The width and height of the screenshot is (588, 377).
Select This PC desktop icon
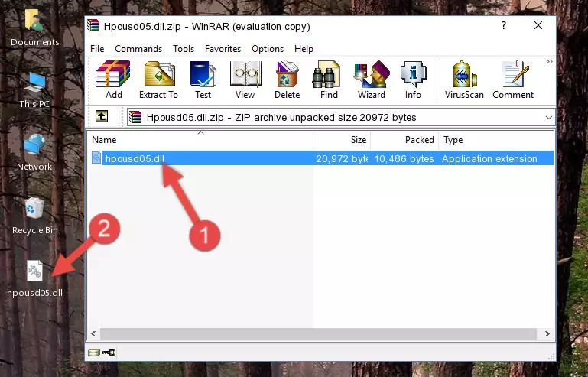(x=34, y=90)
